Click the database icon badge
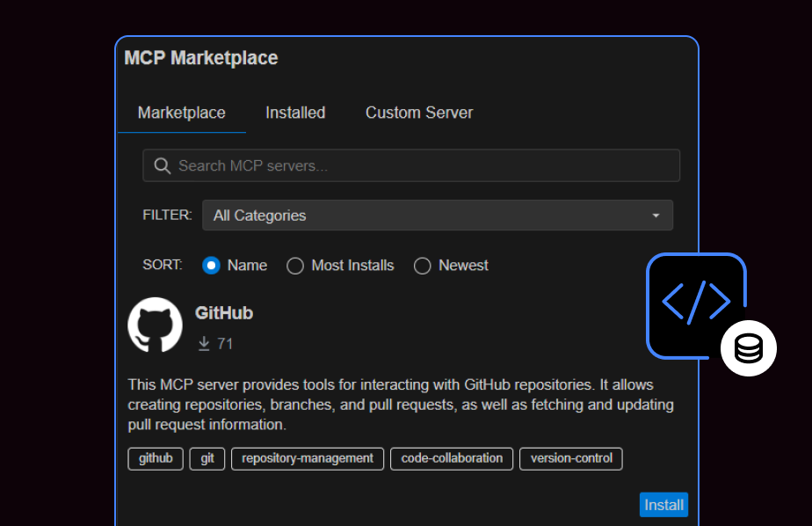 click(748, 348)
